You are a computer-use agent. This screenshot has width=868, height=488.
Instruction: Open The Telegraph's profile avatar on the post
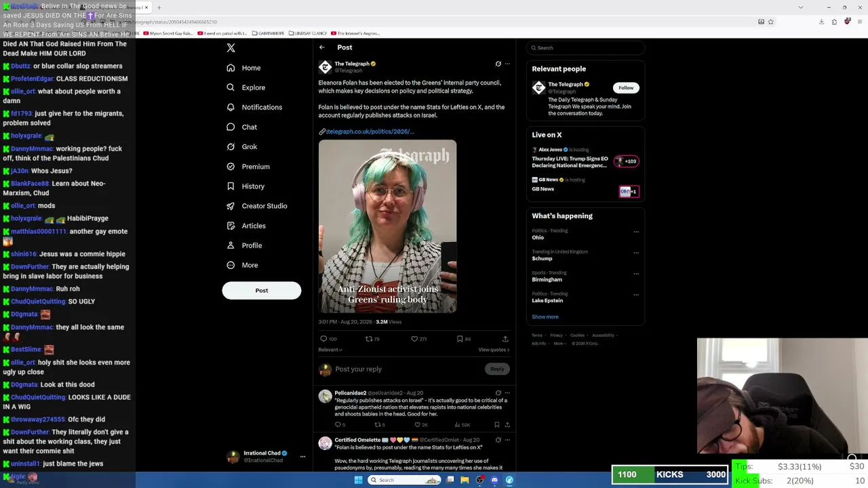point(325,66)
